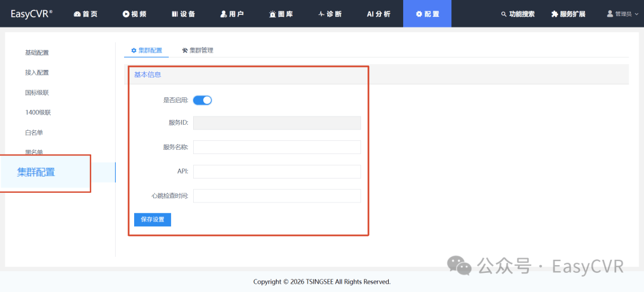Click the 用户 person icon
This screenshot has width=644, height=292.
[x=224, y=14]
